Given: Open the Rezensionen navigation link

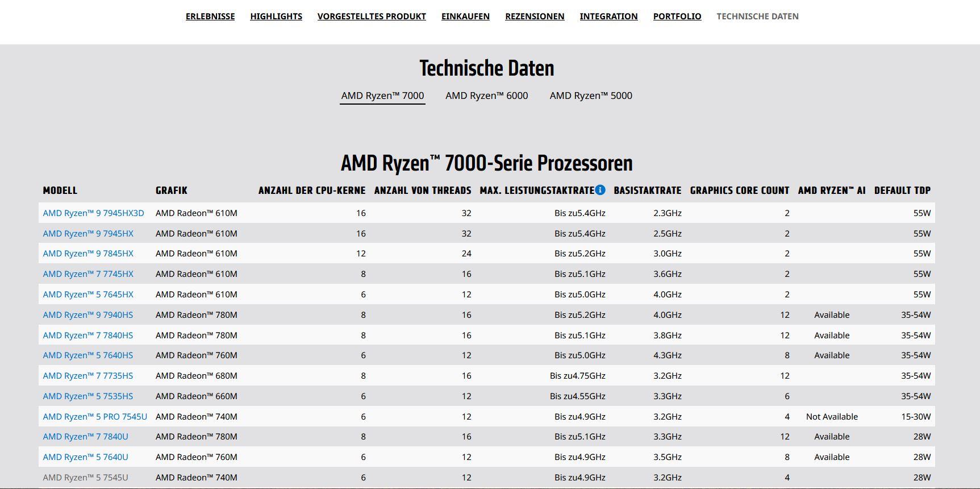Looking at the screenshot, I should [x=535, y=16].
